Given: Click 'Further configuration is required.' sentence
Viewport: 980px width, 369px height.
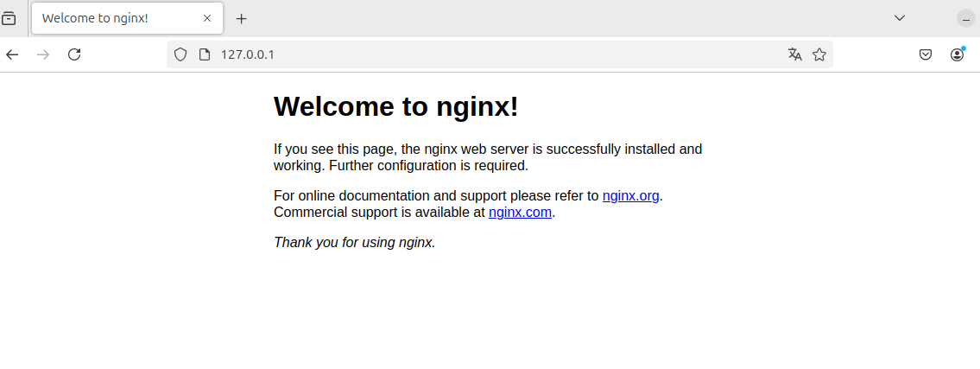Looking at the screenshot, I should 429,166.
